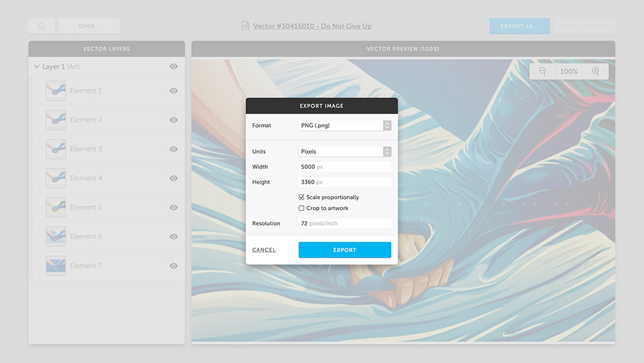
Task: Click the home icon button
Action: [x=41, y=26]
